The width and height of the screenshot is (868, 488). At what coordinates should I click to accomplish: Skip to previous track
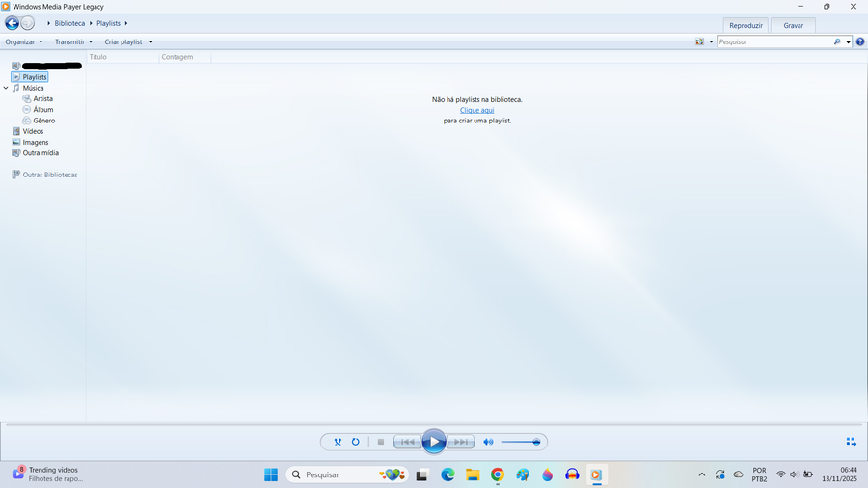coord(407,442)
